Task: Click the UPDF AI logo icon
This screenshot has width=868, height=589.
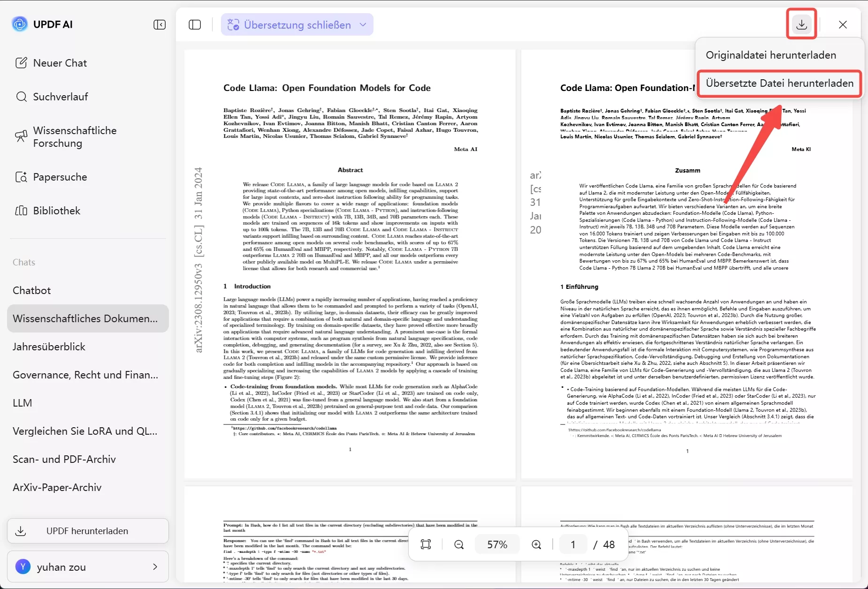Action: (x=20, y=24)
